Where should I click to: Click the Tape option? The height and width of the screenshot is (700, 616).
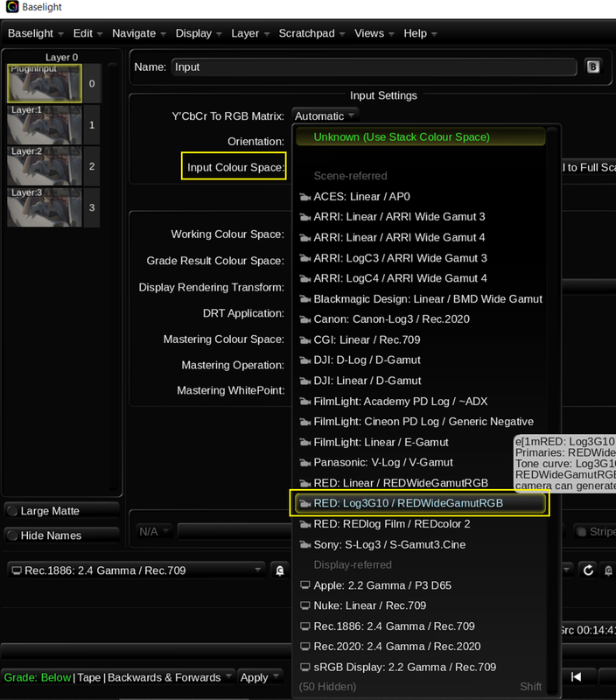coord(89,677)
